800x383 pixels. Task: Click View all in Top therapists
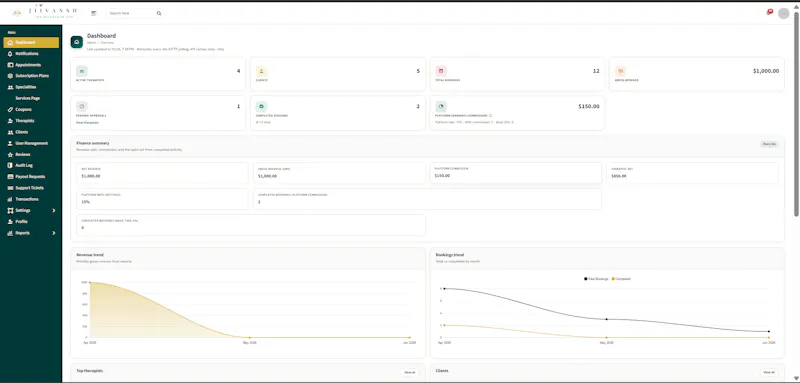coord(410,372)
